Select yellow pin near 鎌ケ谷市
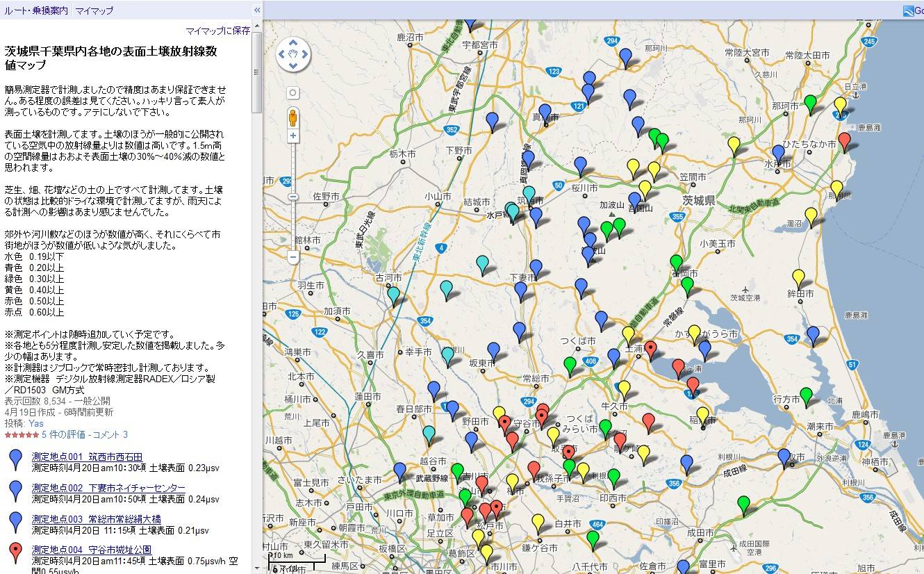 click(x=538, y=523)
